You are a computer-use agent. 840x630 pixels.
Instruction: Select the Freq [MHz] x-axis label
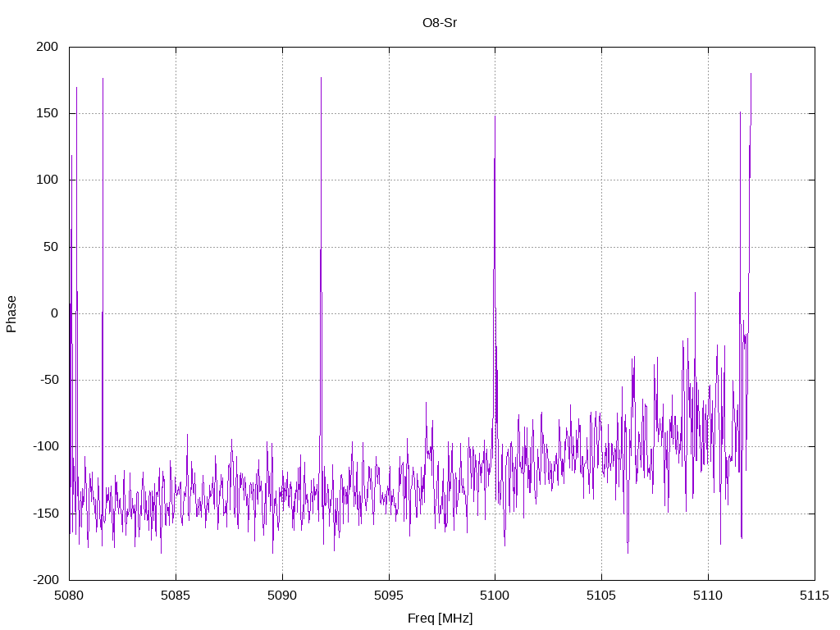[x=440, y=619]
